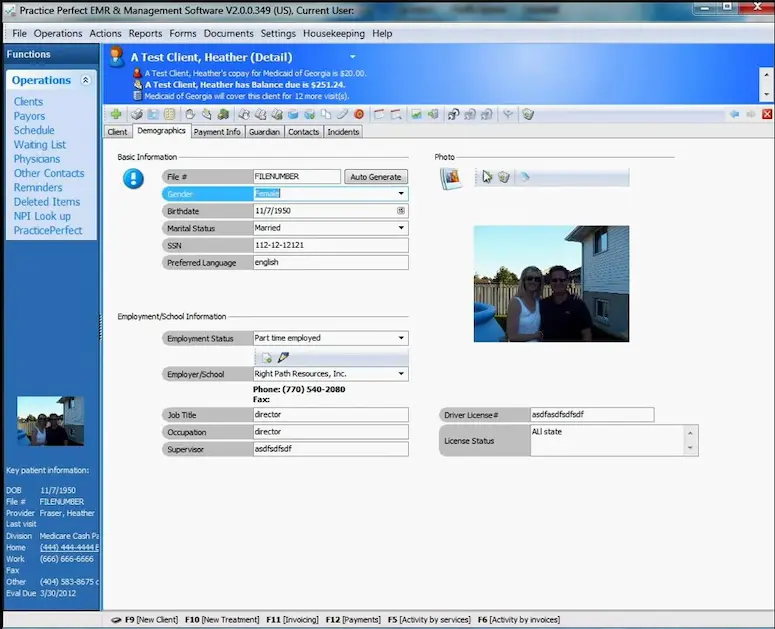Click the funnel filter toolbar icon
The image size is (775, 629).
[x=508, y=115]
